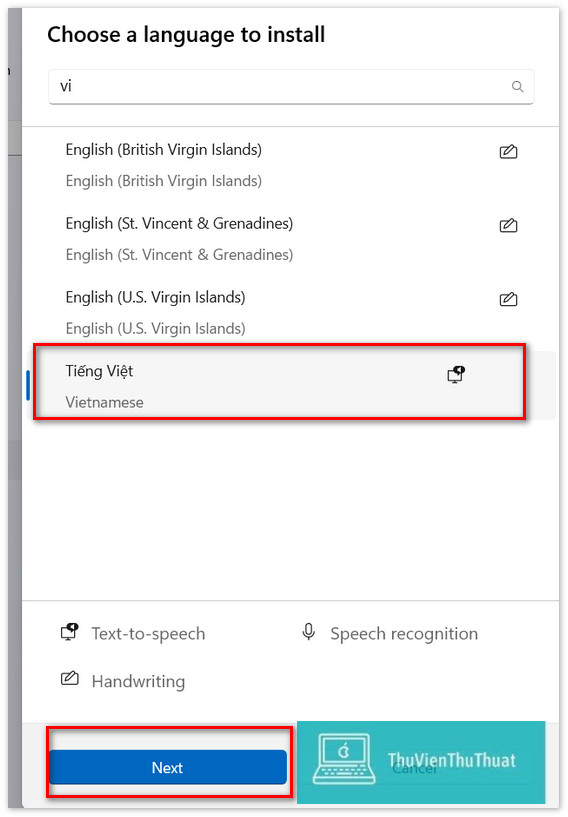
Task: Click the Vietnamese sublabel text
Action: (104, 402)
